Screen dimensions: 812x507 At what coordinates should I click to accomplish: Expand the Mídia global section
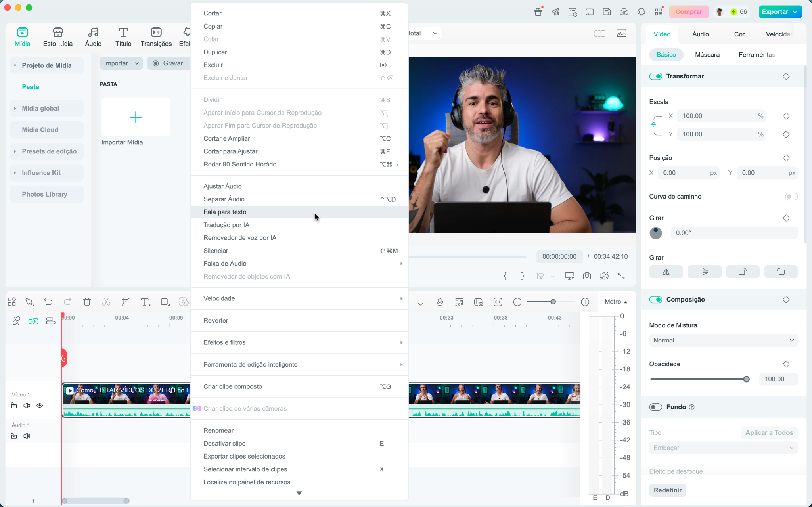15,109
